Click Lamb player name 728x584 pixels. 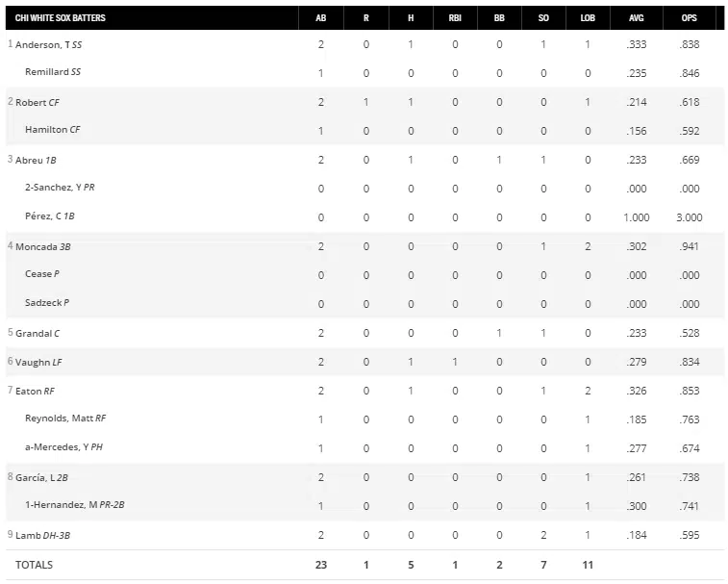(x=27, y=535)
